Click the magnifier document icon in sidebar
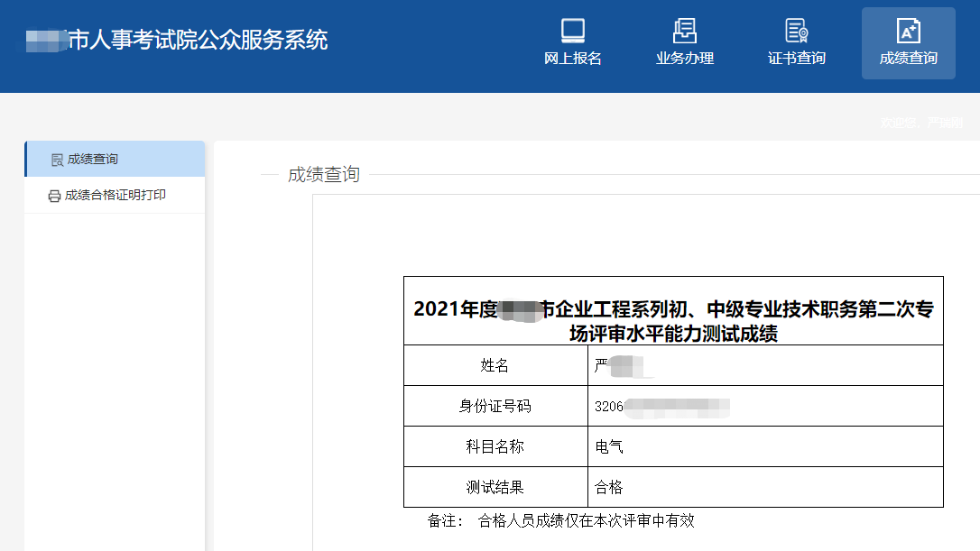980x551 pixels. click(57, 160)
